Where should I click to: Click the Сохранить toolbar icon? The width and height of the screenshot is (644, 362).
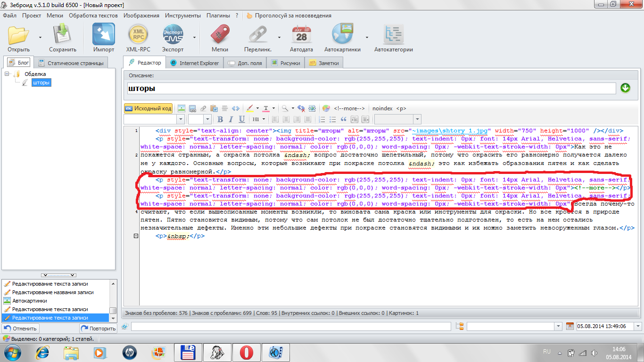pos(62,35)
